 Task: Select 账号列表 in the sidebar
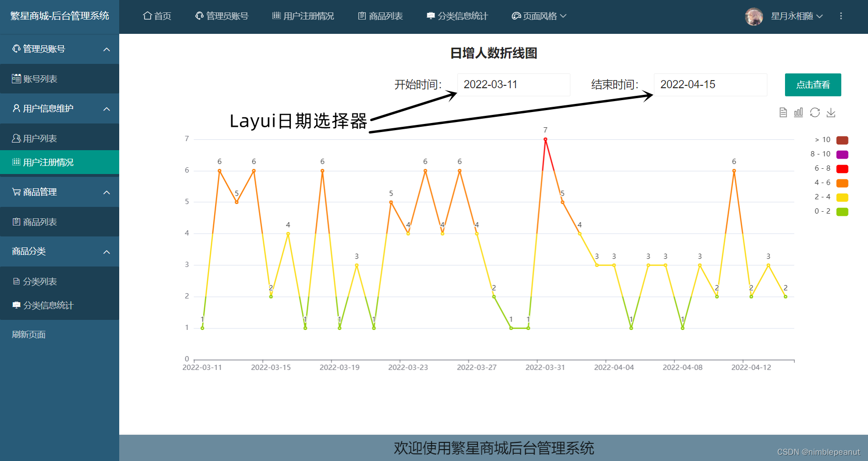(60, 79)
